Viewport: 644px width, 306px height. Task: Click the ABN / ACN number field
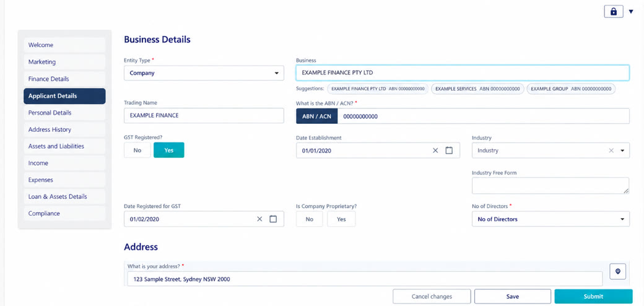coord(483,116)
